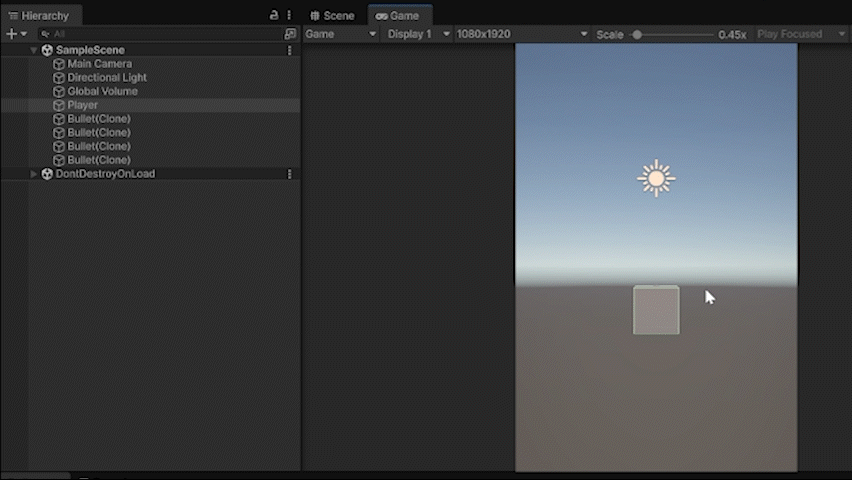
Task: Click the Directional Light object icon
Action: (x=59, y=78)
